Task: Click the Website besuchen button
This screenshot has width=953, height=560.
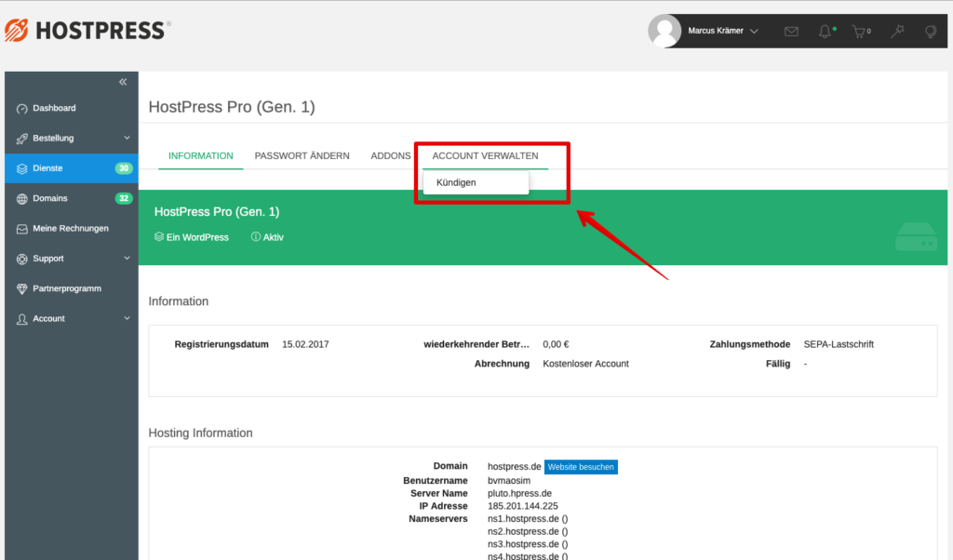Action: point(581,466)
